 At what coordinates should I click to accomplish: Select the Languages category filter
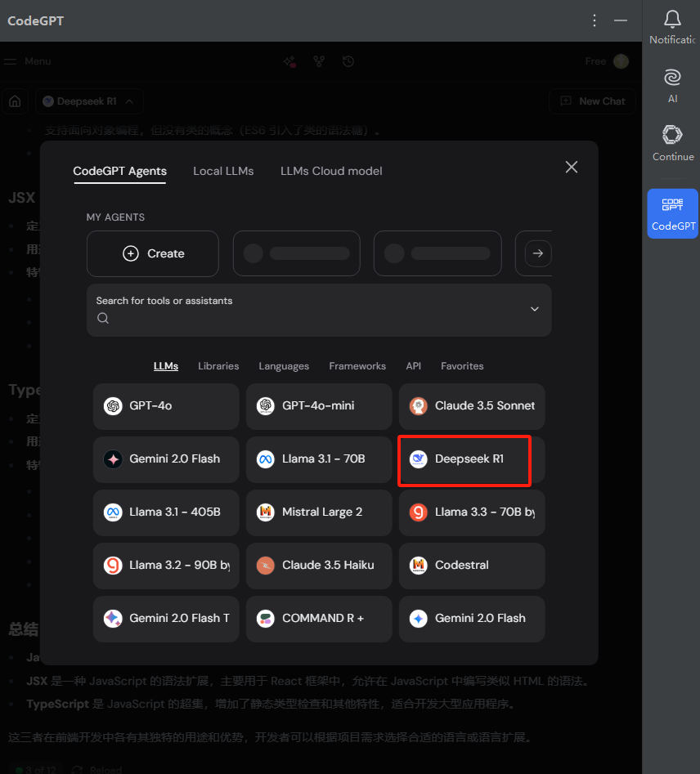click(284, 366)
